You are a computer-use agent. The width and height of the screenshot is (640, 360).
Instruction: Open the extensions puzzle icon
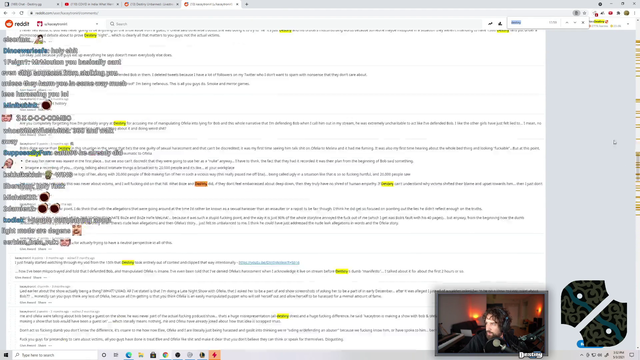pos(618,13)
